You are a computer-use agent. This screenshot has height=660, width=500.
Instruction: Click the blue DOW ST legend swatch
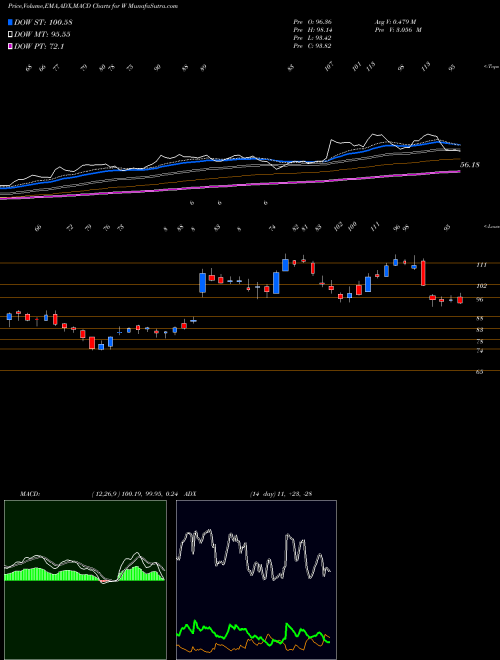point(10,22)
